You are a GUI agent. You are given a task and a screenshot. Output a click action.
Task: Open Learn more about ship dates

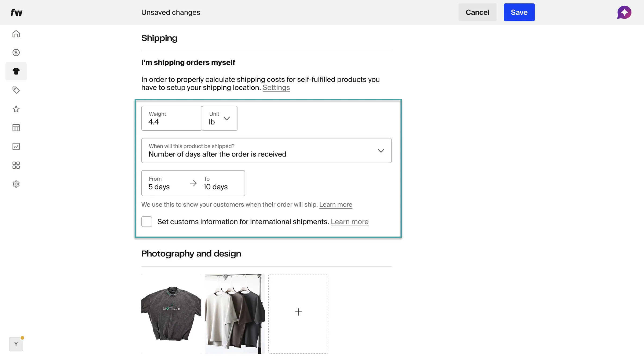336,204
